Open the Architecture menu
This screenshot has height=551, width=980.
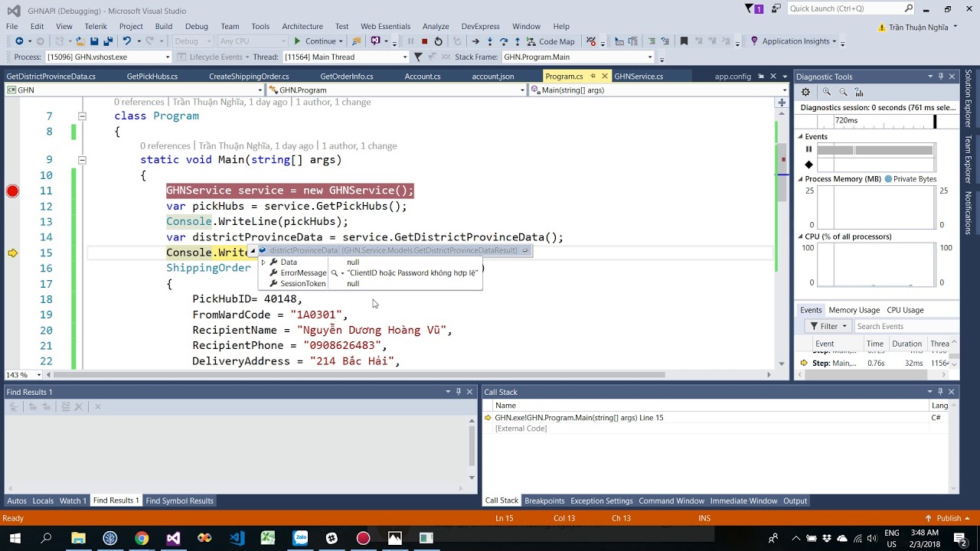[x=302, y=26]
